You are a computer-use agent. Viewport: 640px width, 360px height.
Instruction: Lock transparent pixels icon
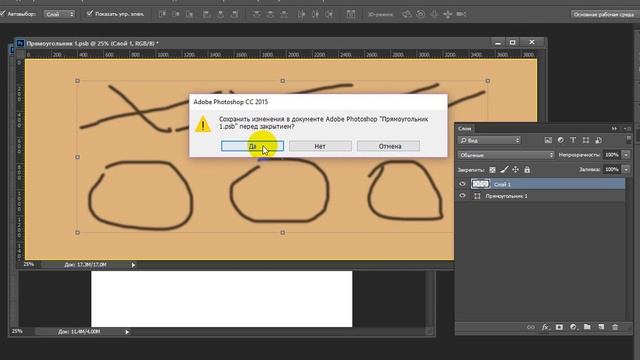coord(492,170)
